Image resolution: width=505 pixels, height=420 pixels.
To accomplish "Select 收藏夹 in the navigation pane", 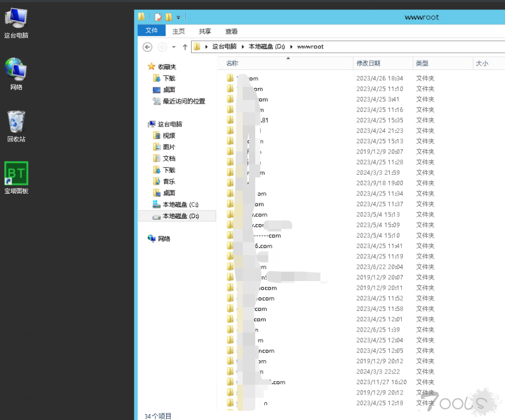I will coord(167,67).
